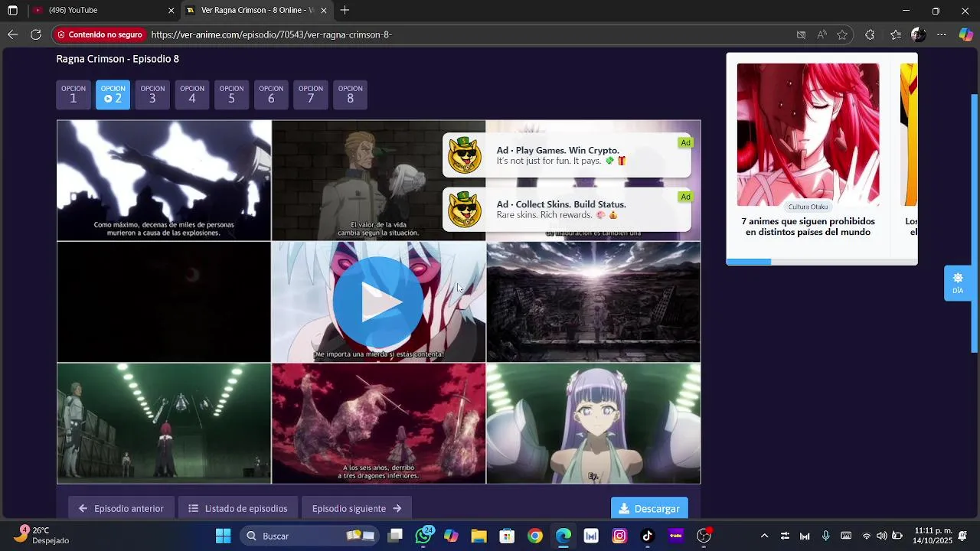Open browser Extensions puzzle icon
This screenshot has width=980, height=551.
click(x=870, y=34)
